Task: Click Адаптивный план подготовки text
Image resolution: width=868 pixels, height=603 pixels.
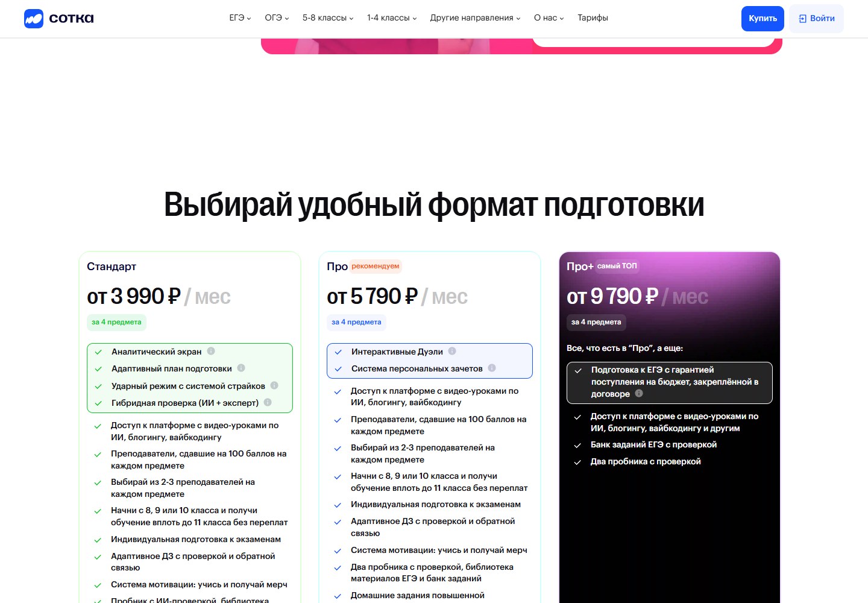Action: (x=172, y=368)
